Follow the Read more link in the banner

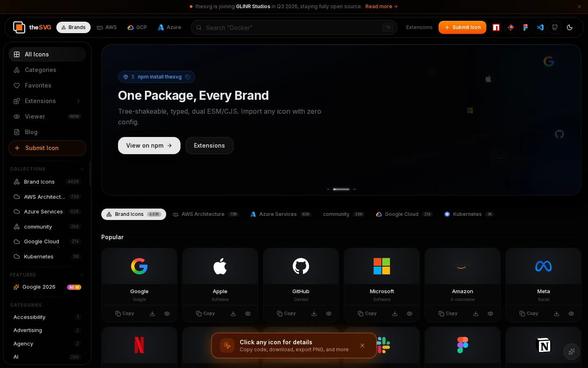click(381, 7)
